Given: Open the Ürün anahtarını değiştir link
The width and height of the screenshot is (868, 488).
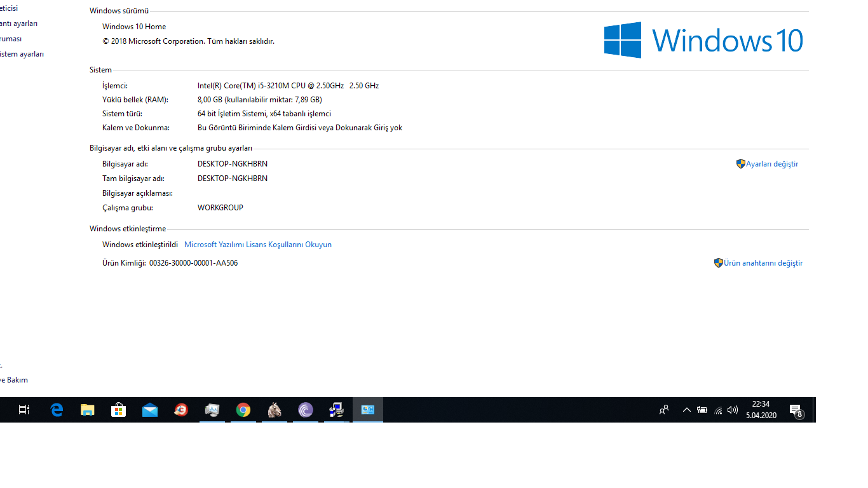Looking at the screenshot, I should point(763,263).
